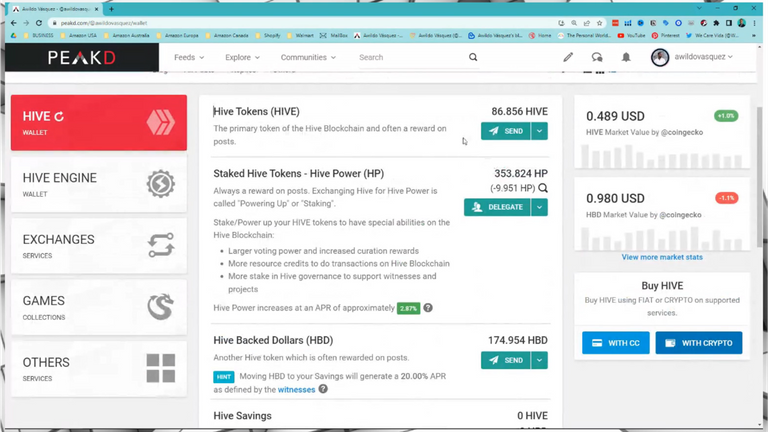Open the Walmart bookmark

300,36
